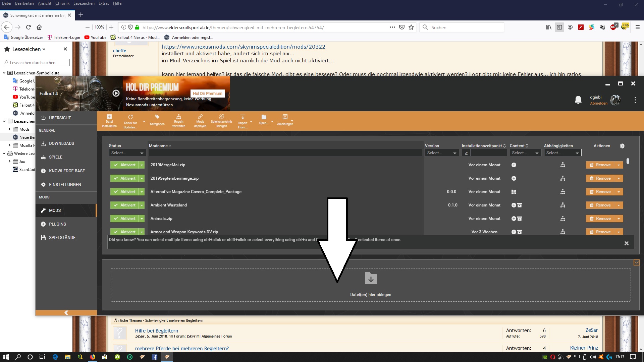Toggle the Aktiviert status of Animals.zip
Image resolution: width=644 pixels, height=362 pixels.
point(124,219)
